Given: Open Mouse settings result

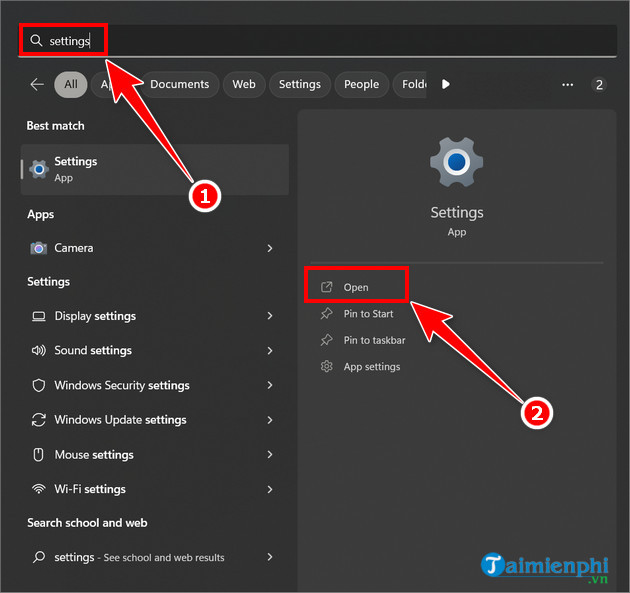Looking at the screenshot, I should pyautogui.click(x=155, y=455).
